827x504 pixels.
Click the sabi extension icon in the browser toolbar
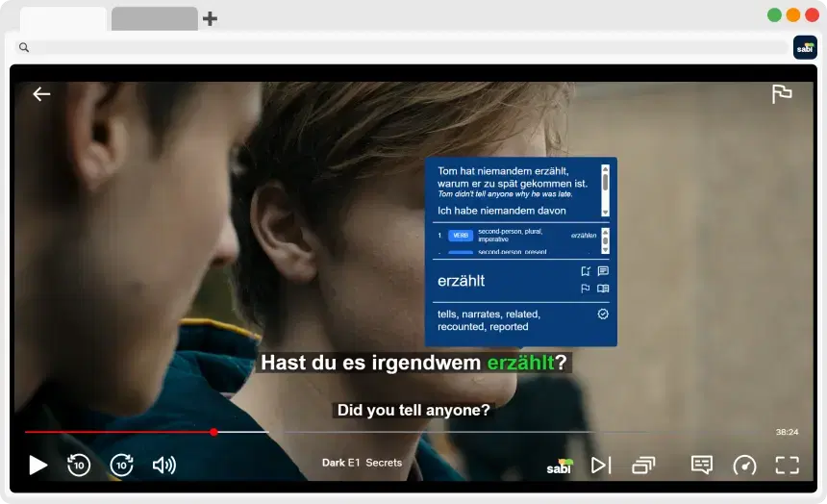pyautogui.click(x=805, y=47)
